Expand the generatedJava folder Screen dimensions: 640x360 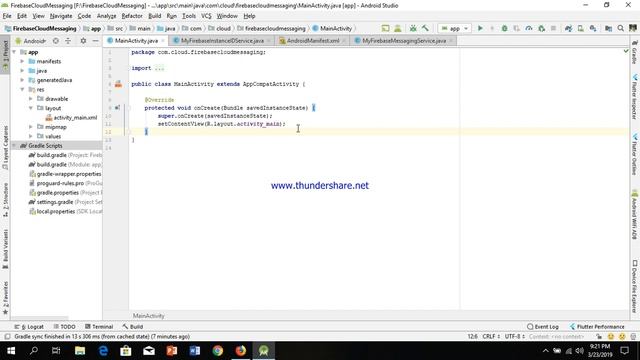pyautogui.click(x=22, y=80)
